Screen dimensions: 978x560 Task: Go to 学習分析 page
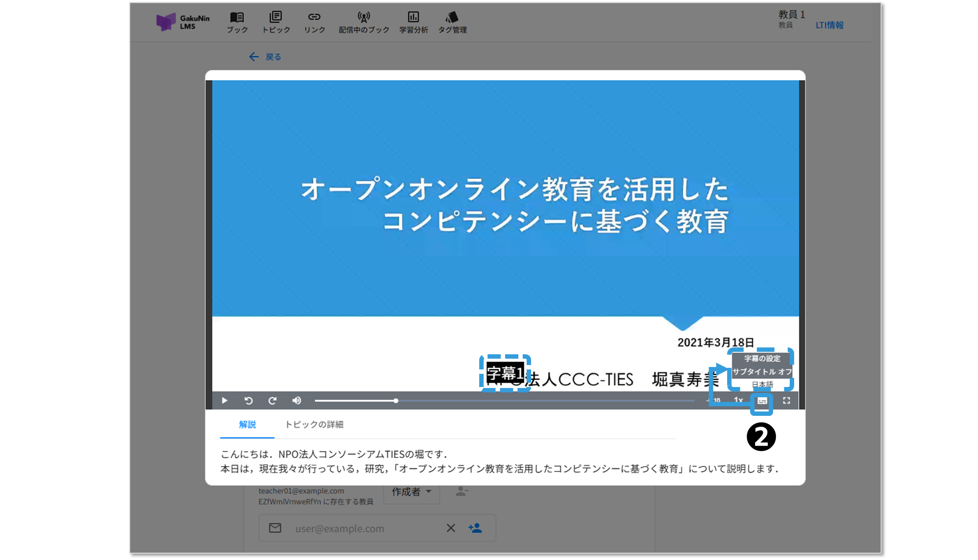(x=413, y=22)
